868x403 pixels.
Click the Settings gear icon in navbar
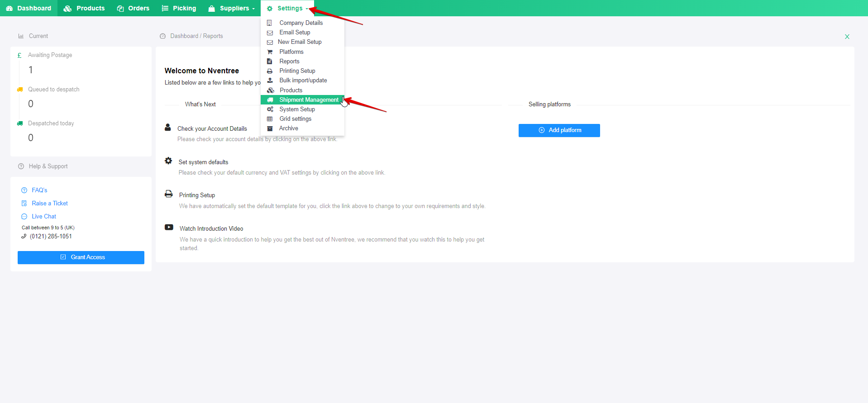[x=270, y=9]
